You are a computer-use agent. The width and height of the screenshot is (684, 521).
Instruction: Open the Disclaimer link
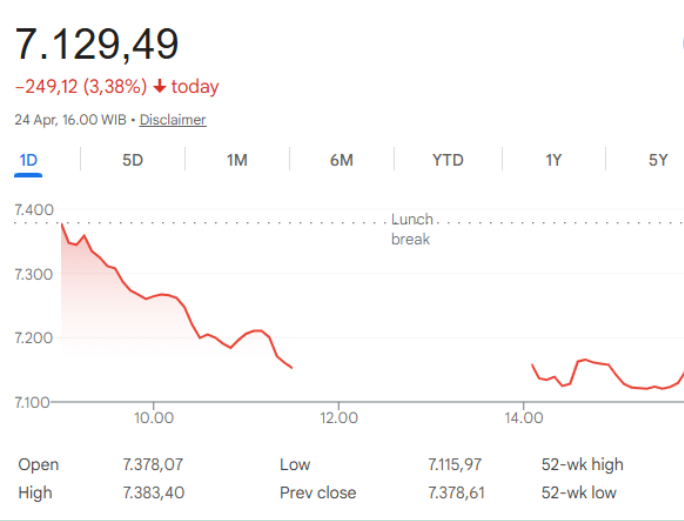[x=173, y=120]
